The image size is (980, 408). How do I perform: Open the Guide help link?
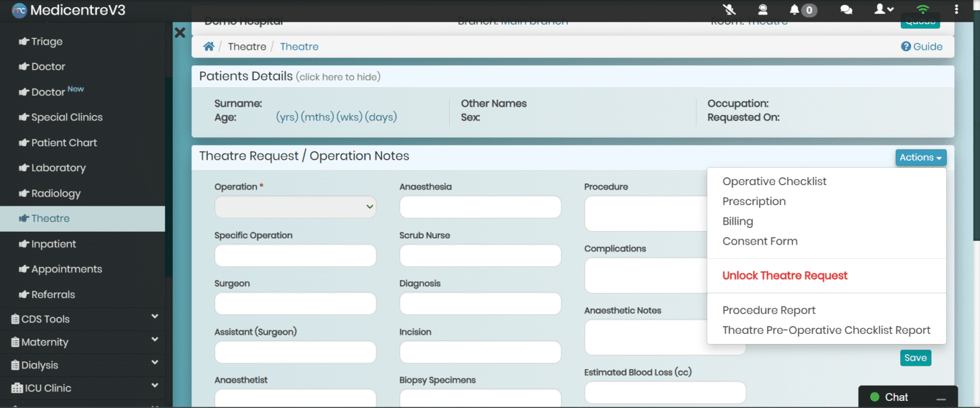921,47
